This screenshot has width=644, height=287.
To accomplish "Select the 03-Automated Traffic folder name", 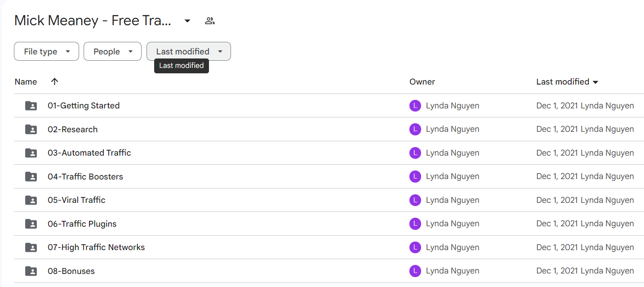I will pyautogui.click(x=89, y=153).
